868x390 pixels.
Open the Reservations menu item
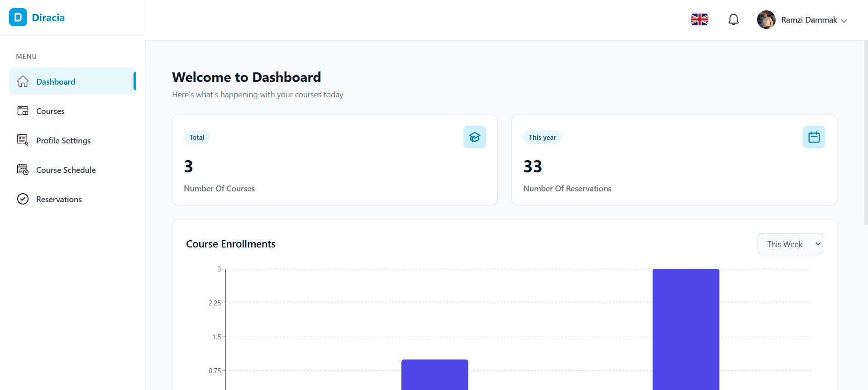click(x=72, y=199)
